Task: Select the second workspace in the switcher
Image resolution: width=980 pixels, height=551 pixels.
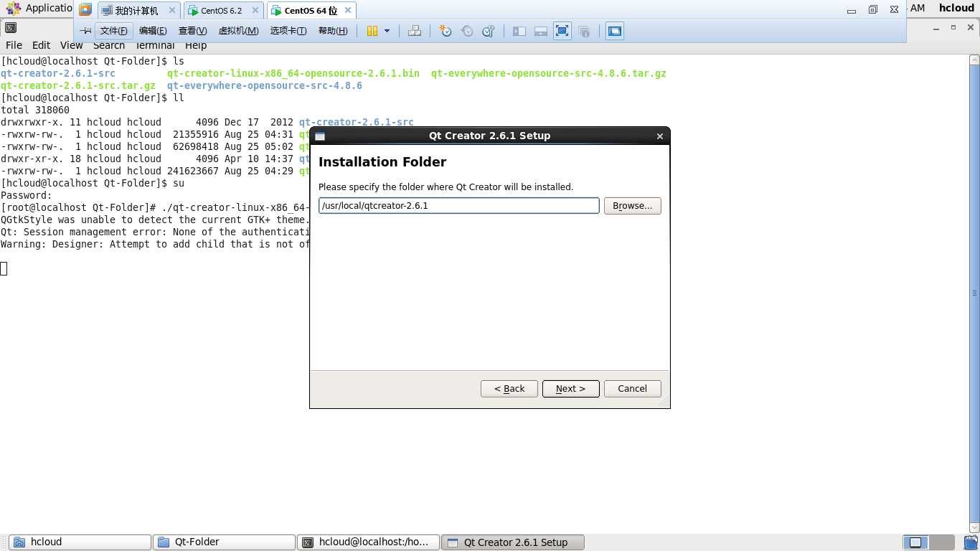Action: [x=942, y=542]
